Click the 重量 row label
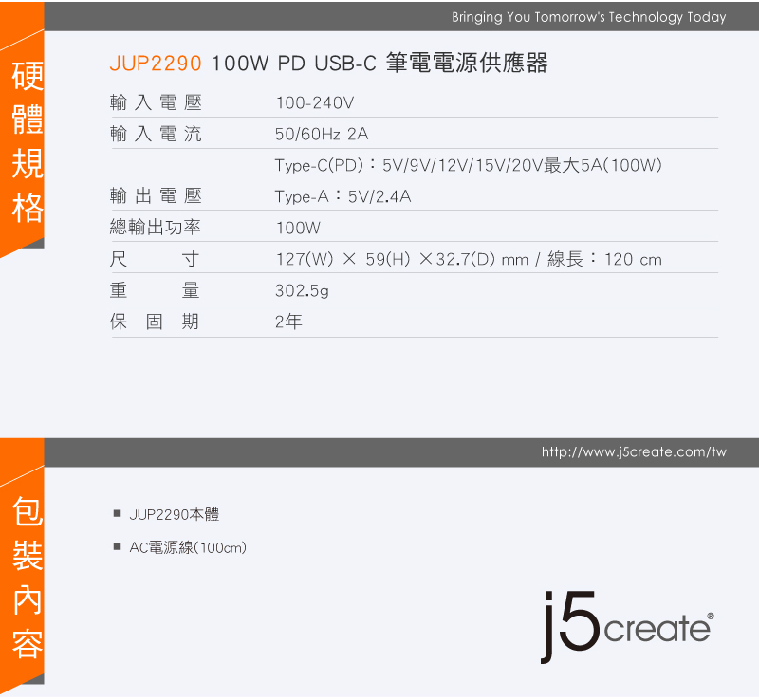This screenshot has width=759, height=700. click(x=155, y=290)
